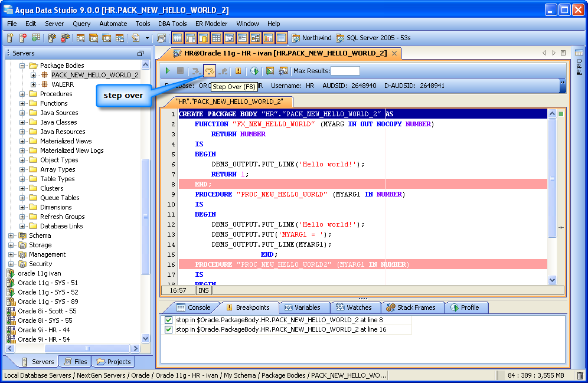588x383 pixels.
Task: Expand the Schema tree node
Action: pos(11,235)
